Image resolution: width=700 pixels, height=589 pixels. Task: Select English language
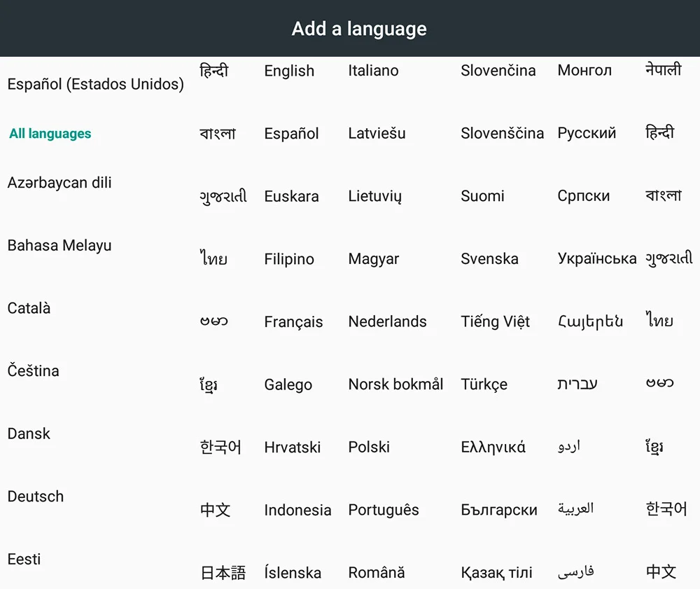[x=289, y=71]
